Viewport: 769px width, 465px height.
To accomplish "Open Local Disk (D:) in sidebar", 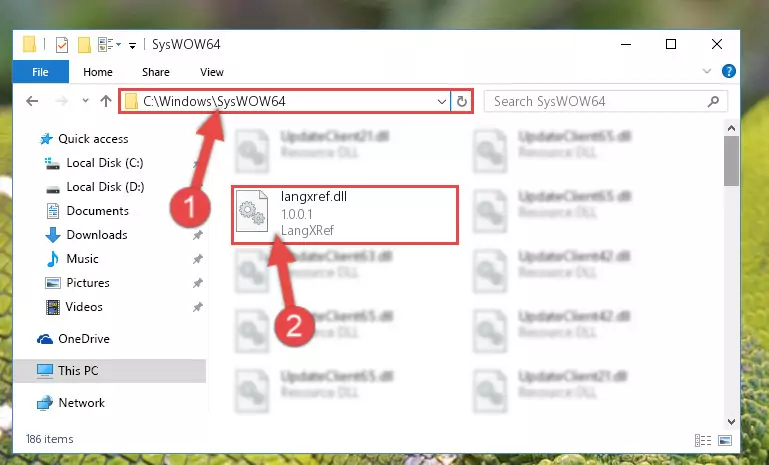I will click(105, 187).
